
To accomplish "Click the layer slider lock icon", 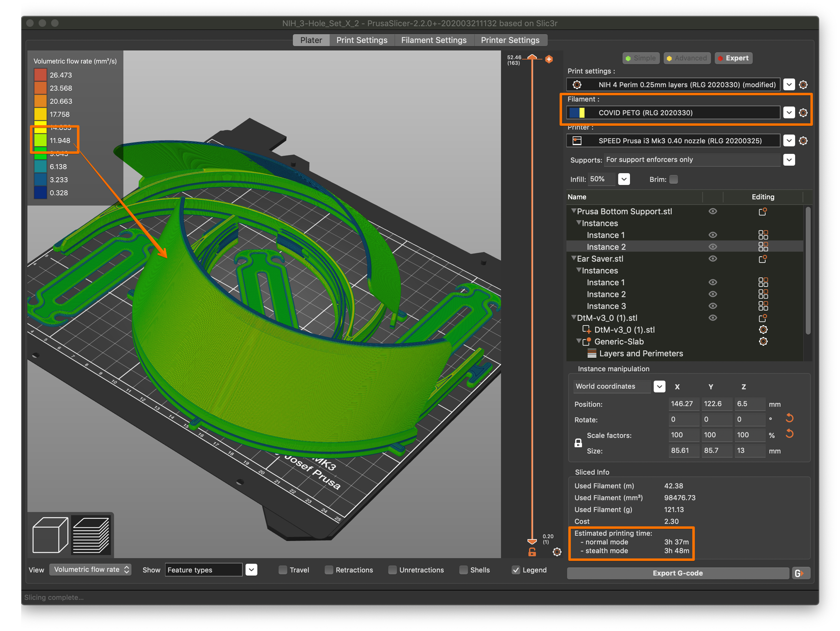I will pyautogui.click(x=532, y=552).
